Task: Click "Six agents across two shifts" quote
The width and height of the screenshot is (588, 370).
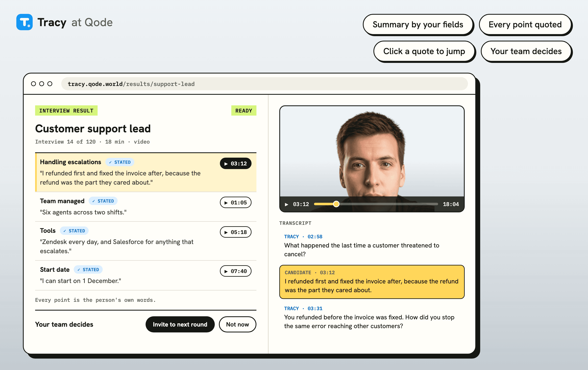Action: [83, 212]
